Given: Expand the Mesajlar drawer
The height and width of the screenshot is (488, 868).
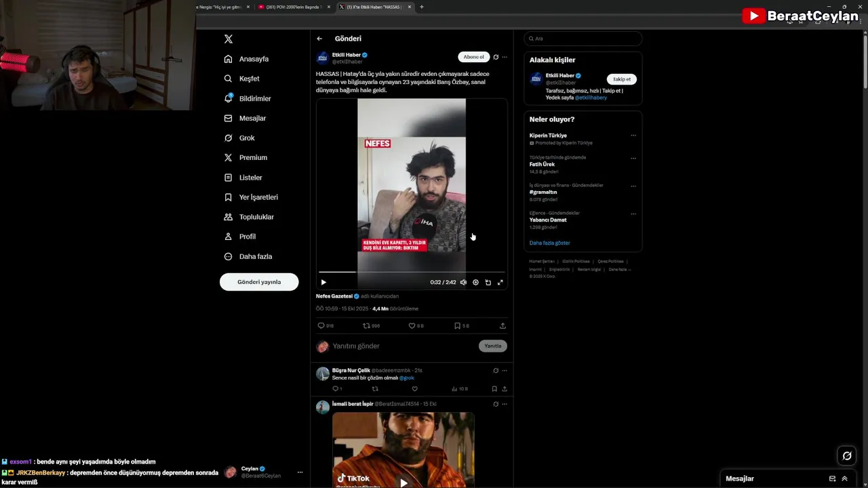Looking at the screenshot, I should (844, 479).
